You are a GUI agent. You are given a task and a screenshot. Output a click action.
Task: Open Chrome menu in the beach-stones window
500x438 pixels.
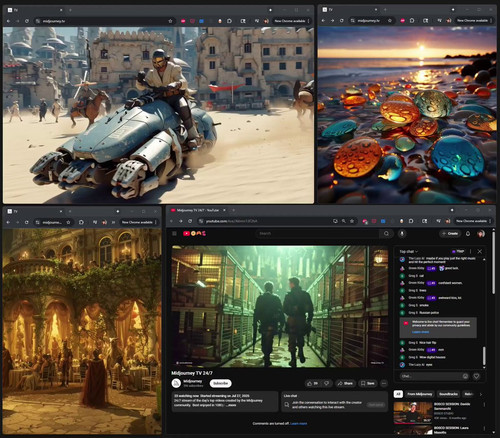(x=491, y=21)
